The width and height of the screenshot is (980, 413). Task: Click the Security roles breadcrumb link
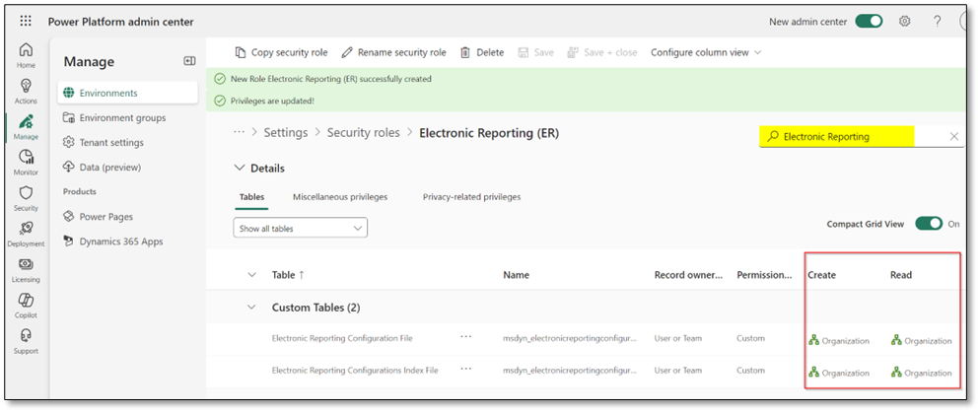coord(364,132)
